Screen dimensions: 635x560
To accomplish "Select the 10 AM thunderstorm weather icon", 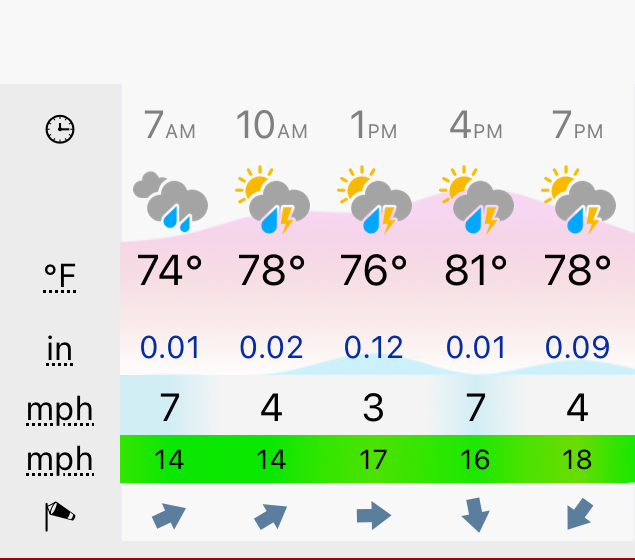I will tap(273, 200).
